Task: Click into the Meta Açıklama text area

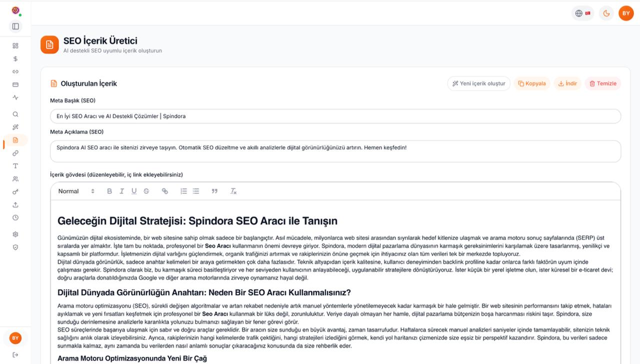Action: (x=335, y=151)
